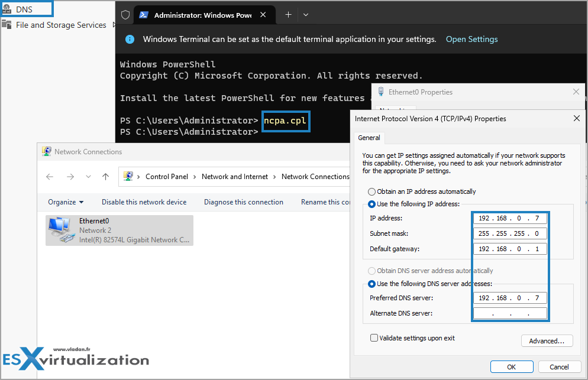Go up one level in Network Connections
This screenshot has width=588, height=380.
click(106, 177)
